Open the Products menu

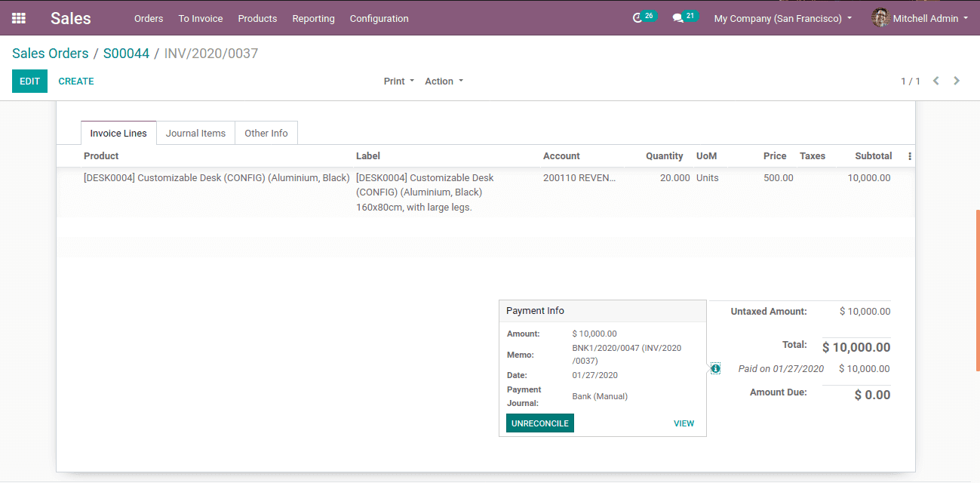click(x=257, y=18)
